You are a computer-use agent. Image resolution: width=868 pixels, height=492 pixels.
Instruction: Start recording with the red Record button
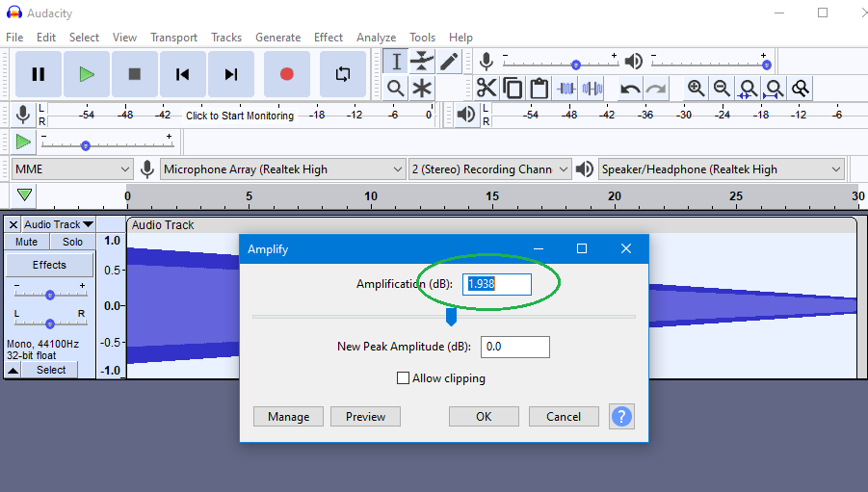[x=287, y=74]
